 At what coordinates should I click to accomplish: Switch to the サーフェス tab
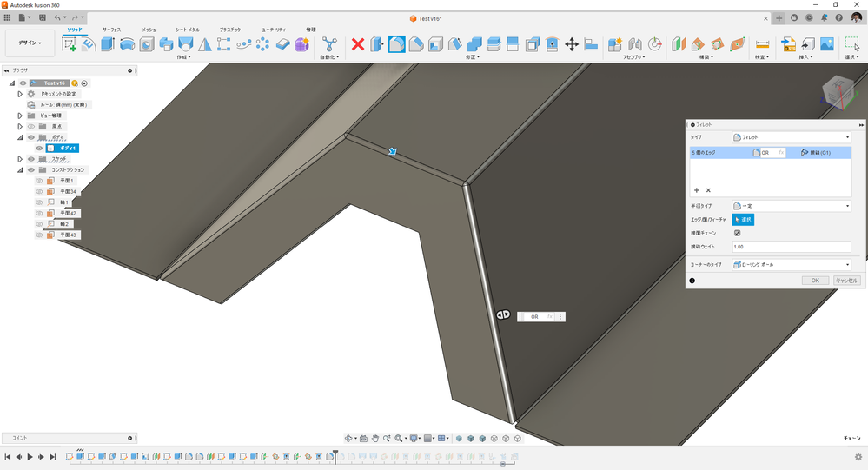click(112, 30)
